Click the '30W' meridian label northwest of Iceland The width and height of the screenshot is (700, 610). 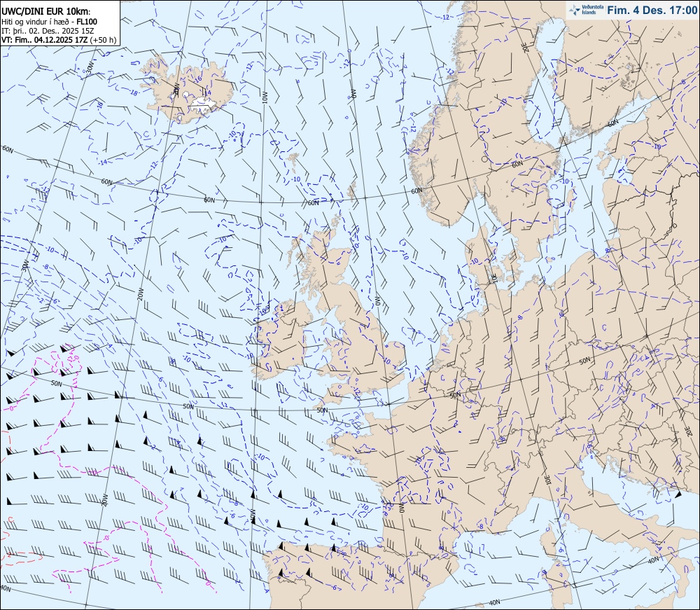(x=90, y=67)
